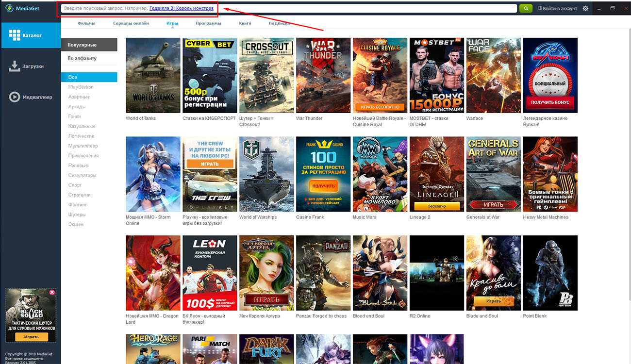Select the Гонки category

pyautogui.click(x=75, y=116)
